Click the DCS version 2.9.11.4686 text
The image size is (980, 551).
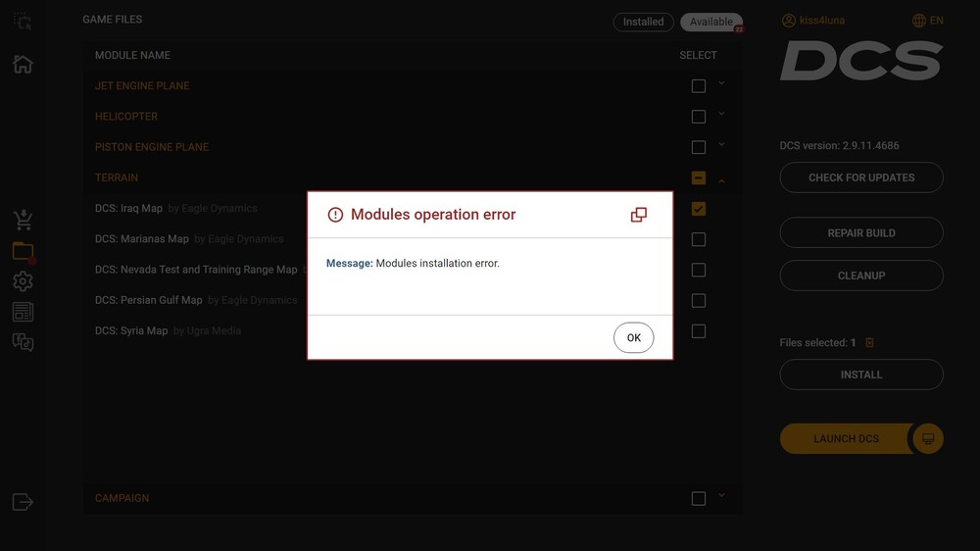[840, 146]
